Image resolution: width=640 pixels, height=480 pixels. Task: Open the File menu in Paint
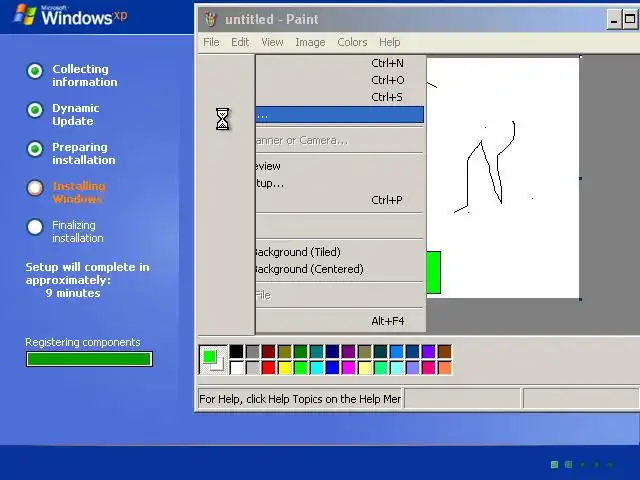[x=211, y=42]
